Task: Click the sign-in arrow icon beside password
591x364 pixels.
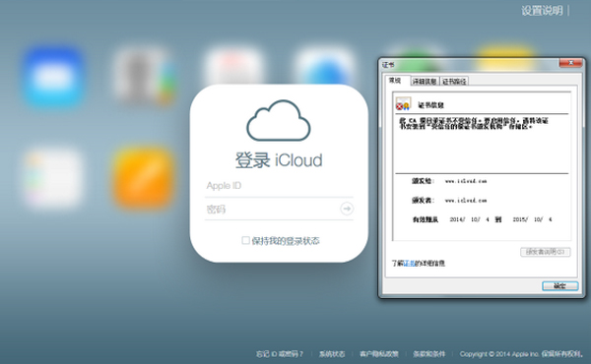Action: [347, 209]
